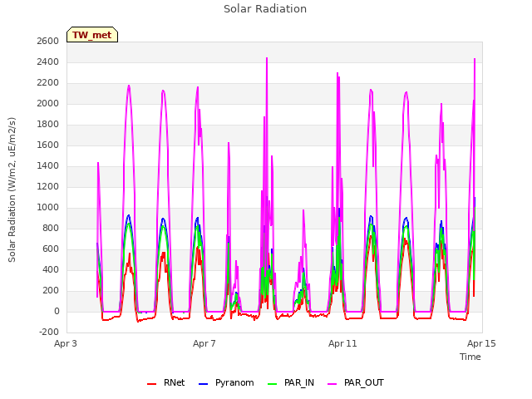Click the magenta PAR_OUT legend swatch
The width and height of the screenshot is (532, 399).
point(332,384)
